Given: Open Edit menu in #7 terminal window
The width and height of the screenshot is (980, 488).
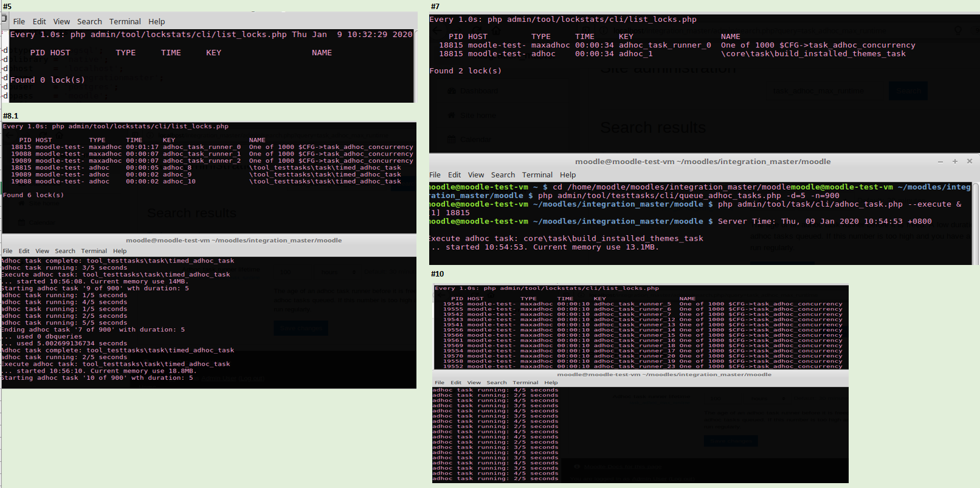Looking at the screenshot, I should click(x=454, y=174).
